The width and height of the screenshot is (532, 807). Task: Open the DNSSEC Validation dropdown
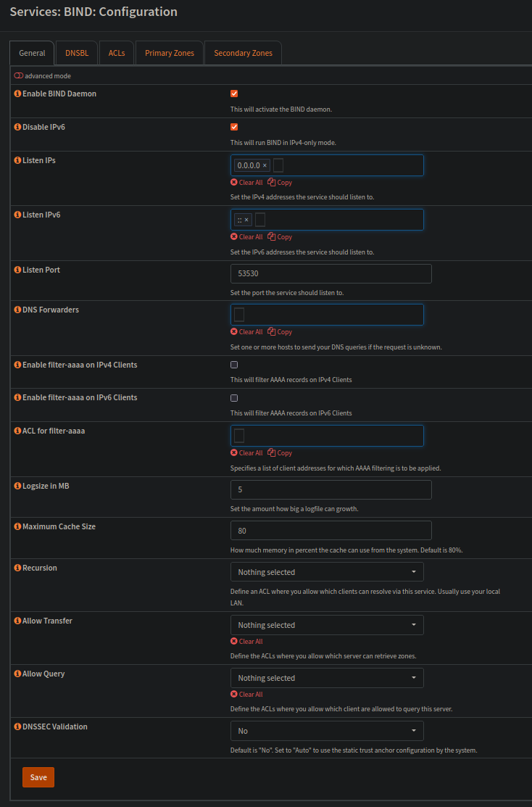[327, 731]
